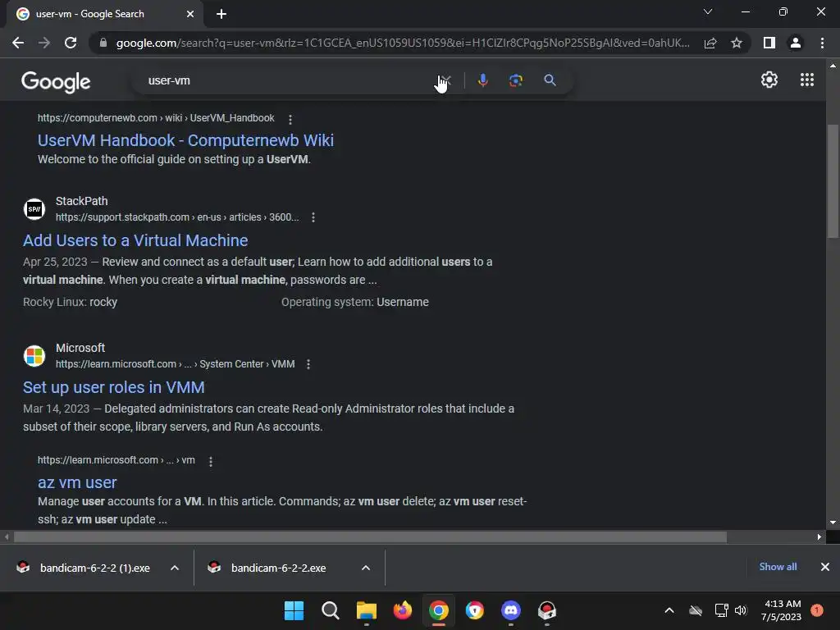Go to Google home via the logo
This screenshot has height=630, width=840.
pyautogui.click(x=56, y=81)
